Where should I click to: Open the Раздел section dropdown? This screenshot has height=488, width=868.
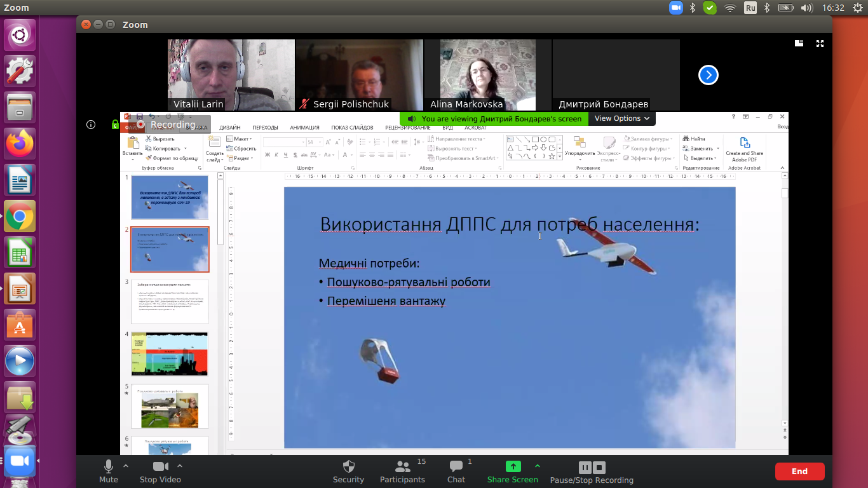pyautogui.click(x=240, y=158)
